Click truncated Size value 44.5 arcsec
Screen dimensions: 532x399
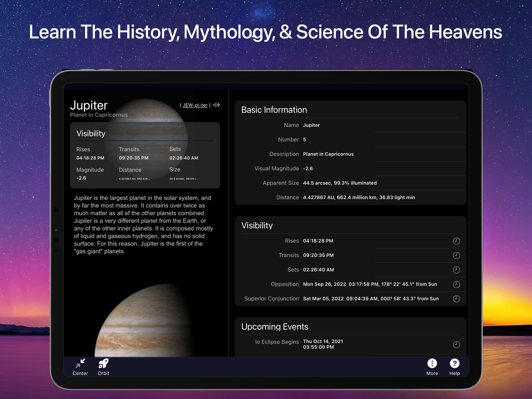[x=184, y=179]
